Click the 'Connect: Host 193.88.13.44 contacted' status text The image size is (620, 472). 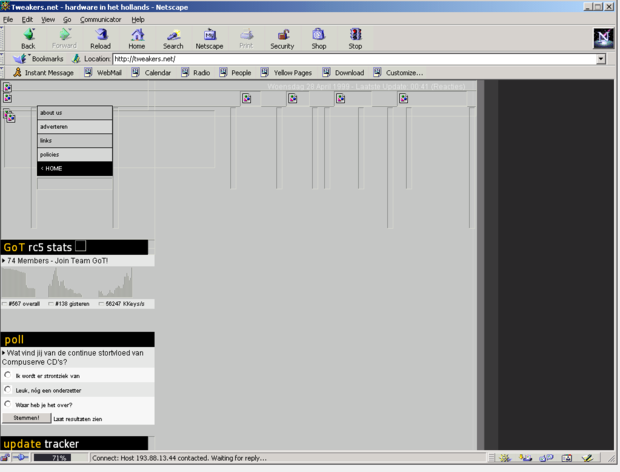(179, 458)
